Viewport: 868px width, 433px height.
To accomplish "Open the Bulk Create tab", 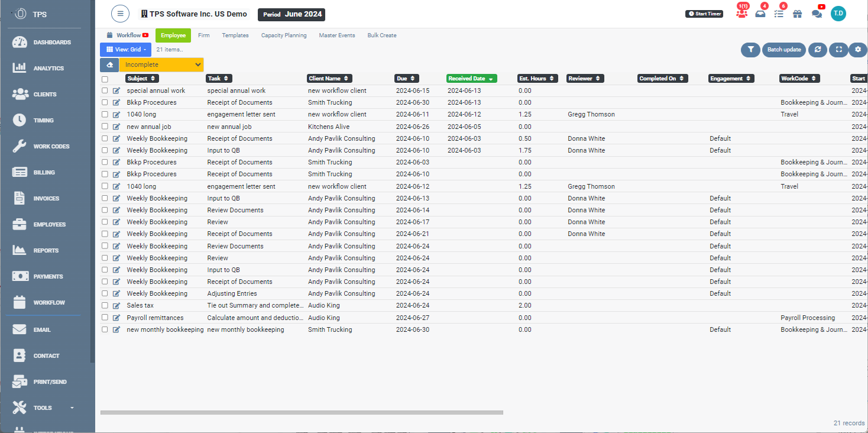I will [382, 35].
